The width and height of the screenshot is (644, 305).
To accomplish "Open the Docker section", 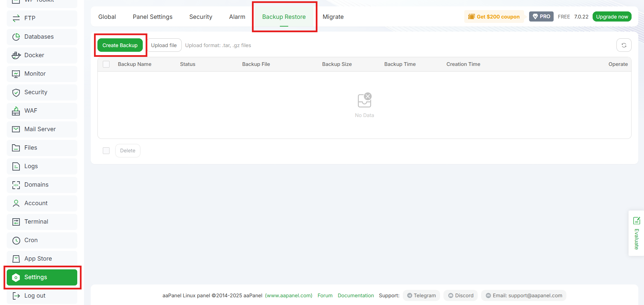I will 34,55.
